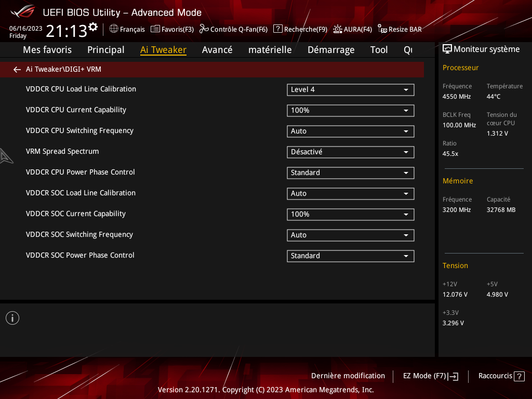Open VDDCR CPU Power Phase Control dropdown
Image resolution: width=532 pixels, height=399 pixels.
tap(351, 172)
